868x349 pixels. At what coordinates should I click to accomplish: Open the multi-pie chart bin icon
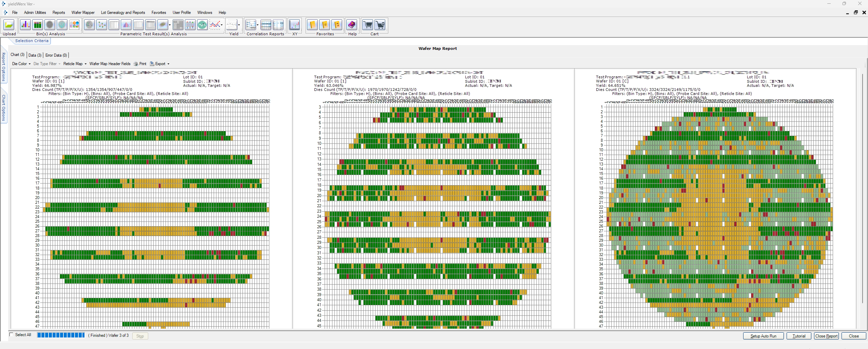74,25
